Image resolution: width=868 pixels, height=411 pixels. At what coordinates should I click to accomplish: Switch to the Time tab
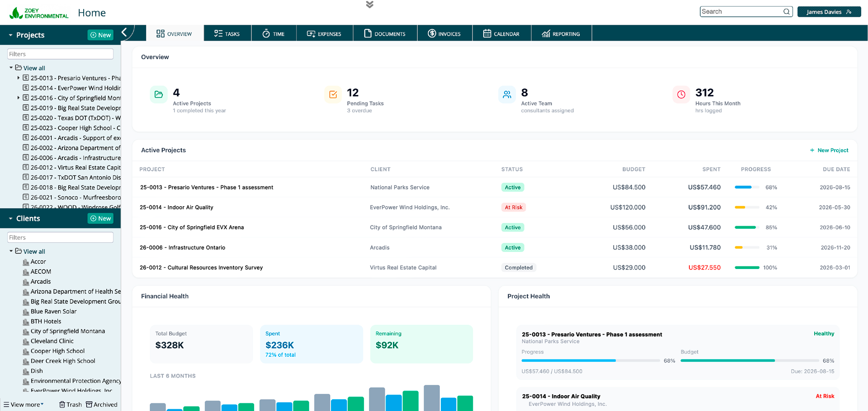pos(274,33)
